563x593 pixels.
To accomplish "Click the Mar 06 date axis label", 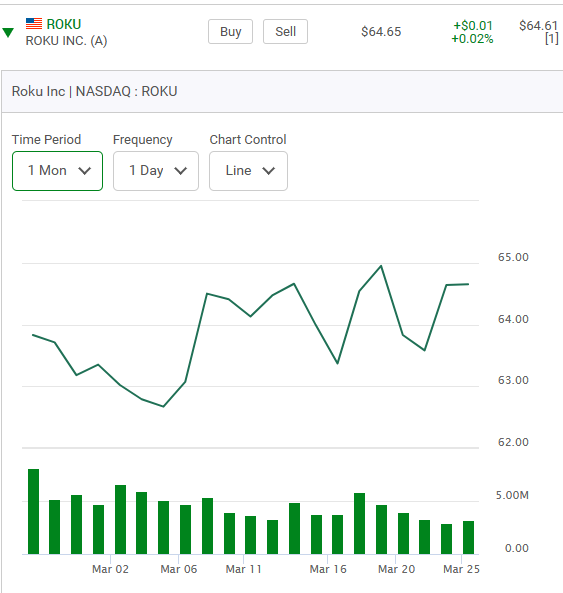I will click(x=179, y=569).
